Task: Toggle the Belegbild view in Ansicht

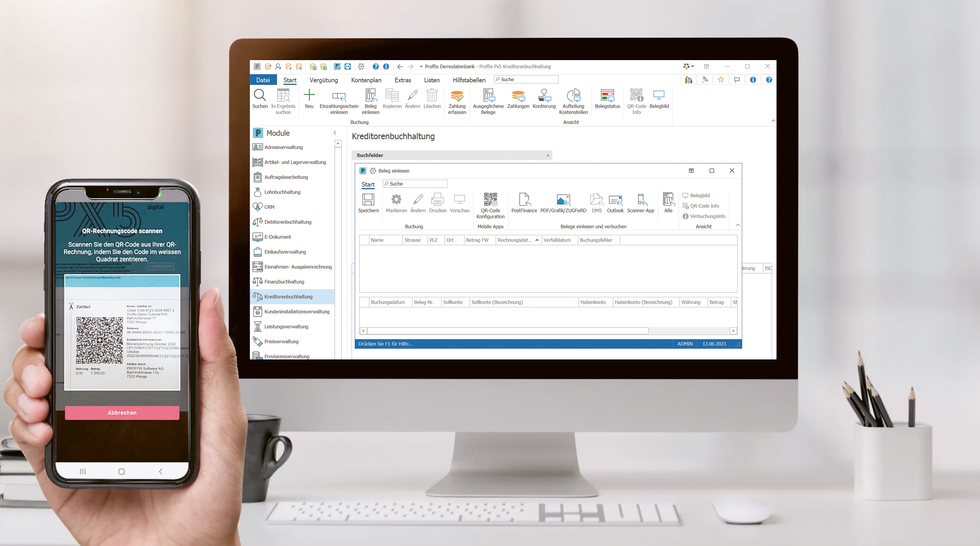Action: (699, 195)
